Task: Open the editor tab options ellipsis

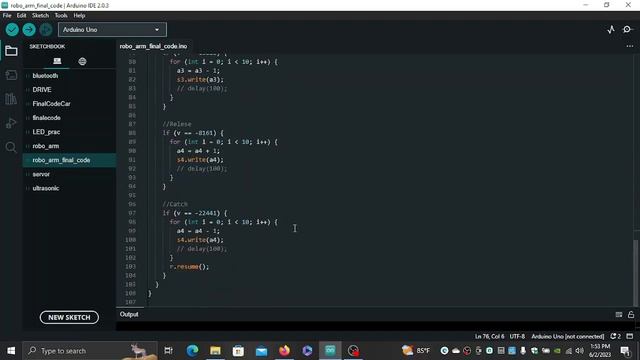Action: click(630, 46)
